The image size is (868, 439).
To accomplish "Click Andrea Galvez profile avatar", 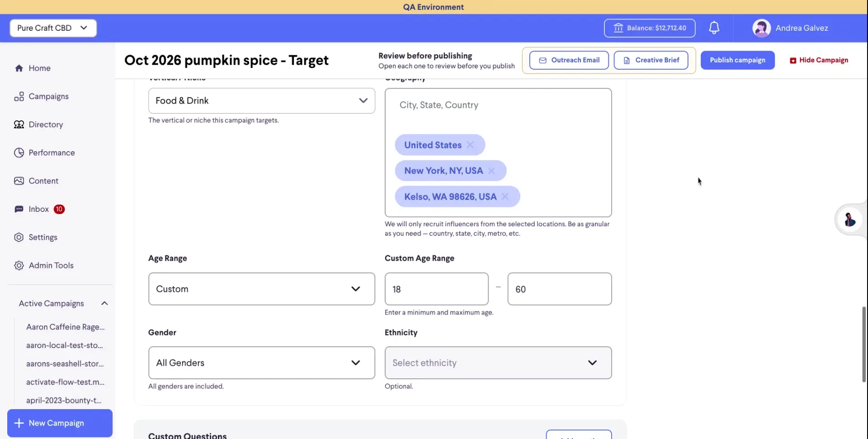I will coord(761,28).
